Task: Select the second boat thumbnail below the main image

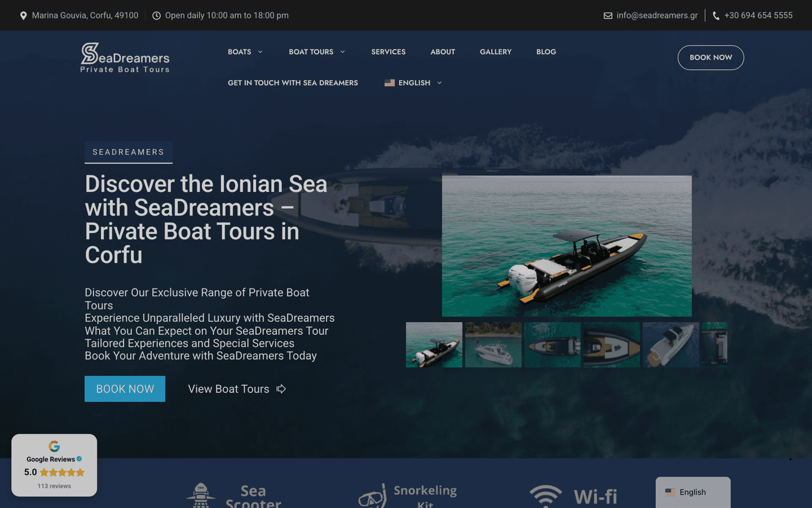Action: tap(493, 344)
